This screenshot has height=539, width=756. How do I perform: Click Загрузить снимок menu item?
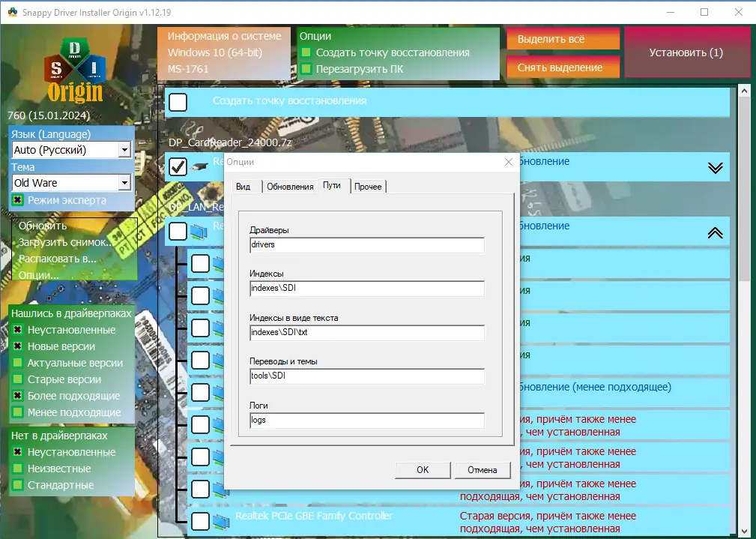[x=66, y=242]
